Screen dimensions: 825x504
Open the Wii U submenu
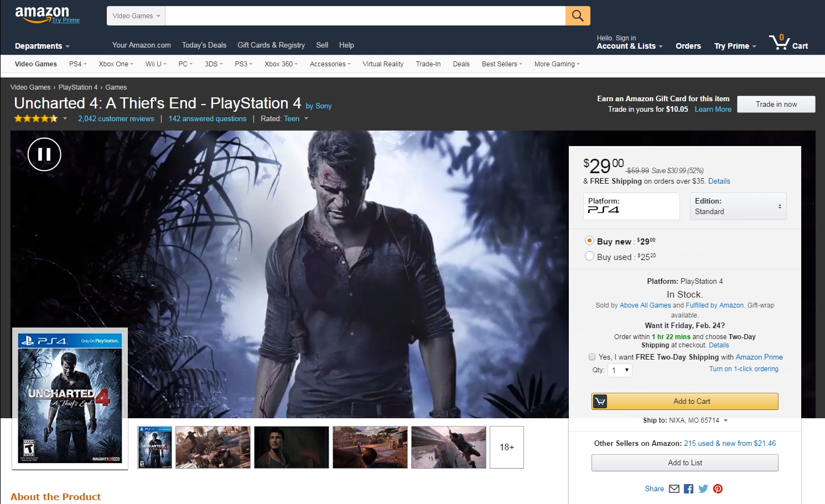pos(155,64)
